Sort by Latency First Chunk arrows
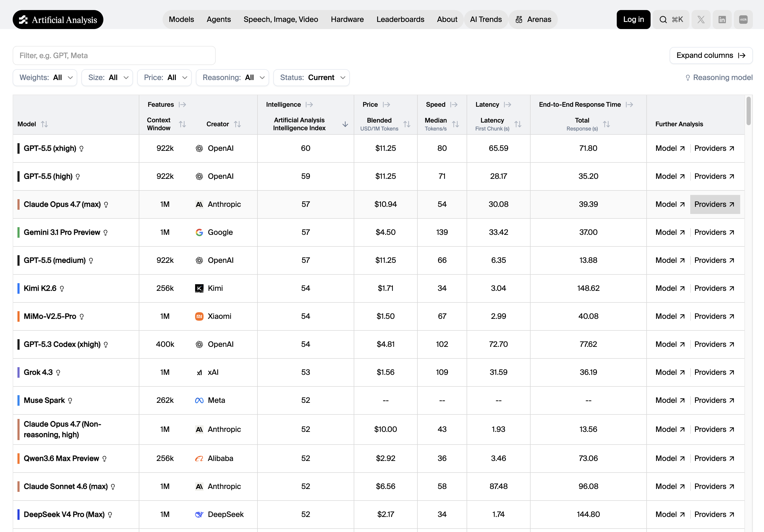This screenshot has width=764, height=532. pyautogui.click(x=518, y=124)
